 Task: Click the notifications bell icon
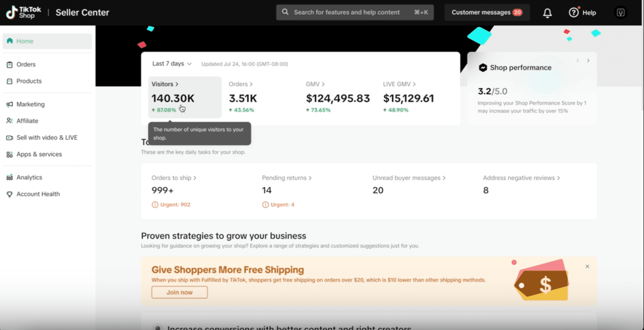(x=547, y=13)
